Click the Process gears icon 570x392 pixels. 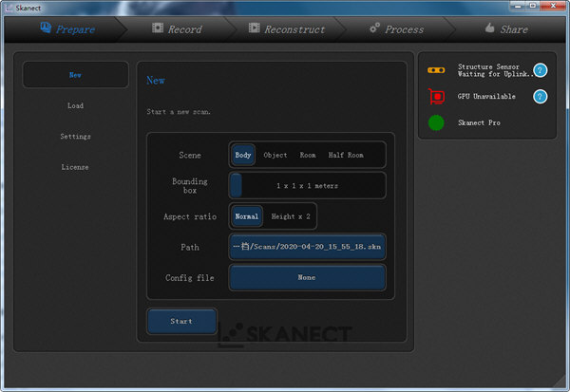(374, 28)
